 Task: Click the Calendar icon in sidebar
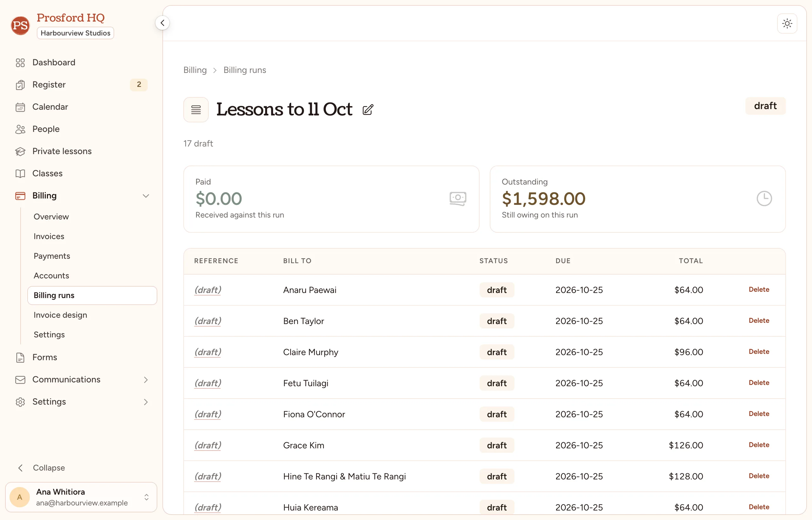[20, 107]
